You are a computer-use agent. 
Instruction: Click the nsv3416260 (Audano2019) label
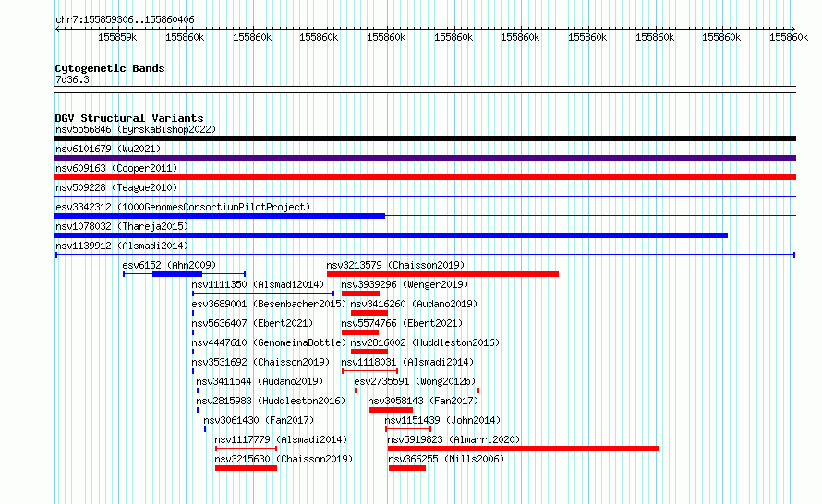point(414,304)
